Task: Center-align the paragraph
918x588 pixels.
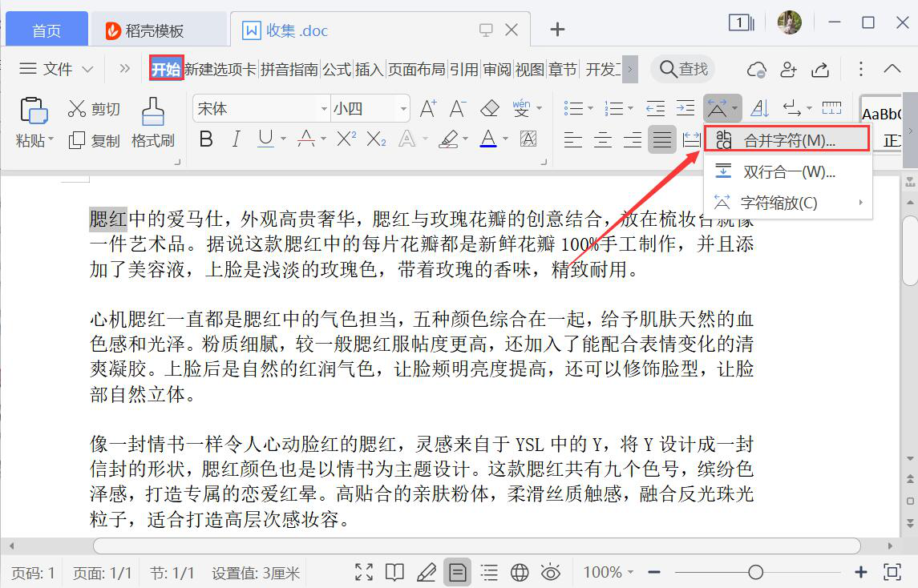Action: (602, 140)
